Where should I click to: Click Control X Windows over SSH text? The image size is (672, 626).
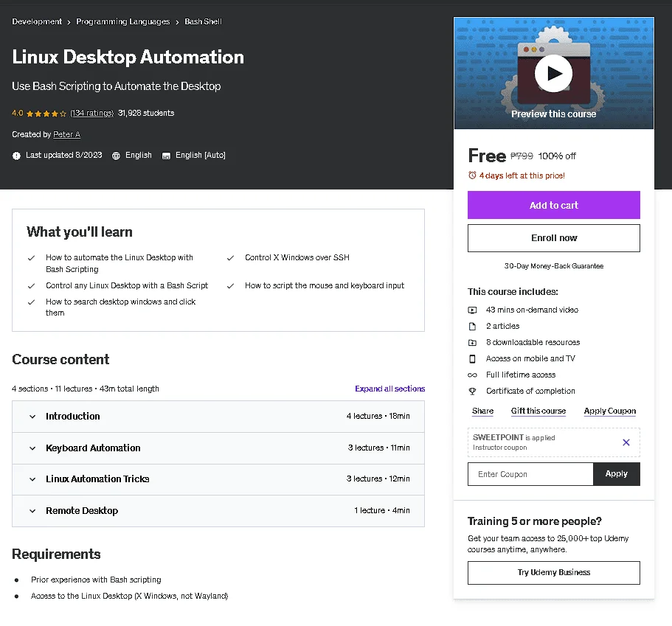[297, 257]
